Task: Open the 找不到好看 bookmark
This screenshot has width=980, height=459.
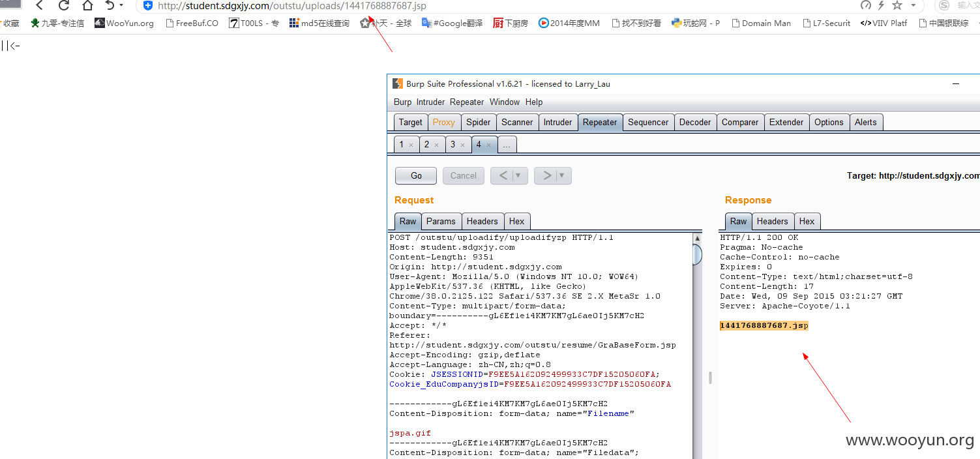Action: [636, 23]
